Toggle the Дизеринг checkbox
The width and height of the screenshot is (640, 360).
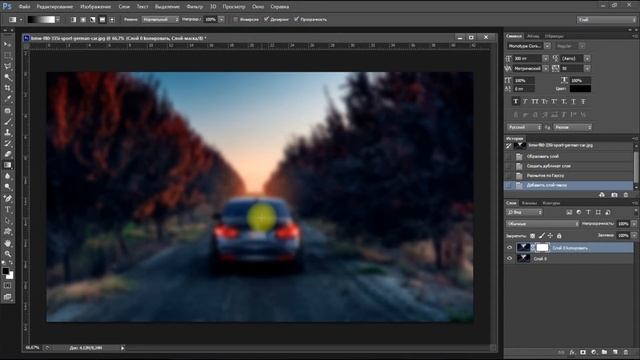coord(267,19)
